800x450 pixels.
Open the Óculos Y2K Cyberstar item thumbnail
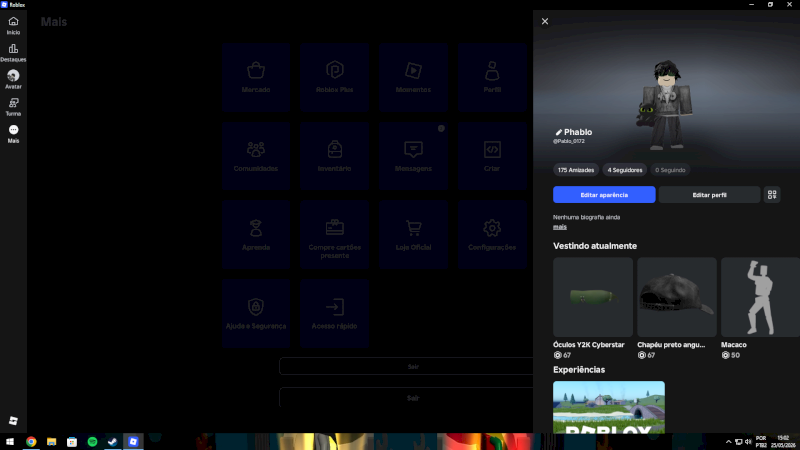tap(593, 297)
